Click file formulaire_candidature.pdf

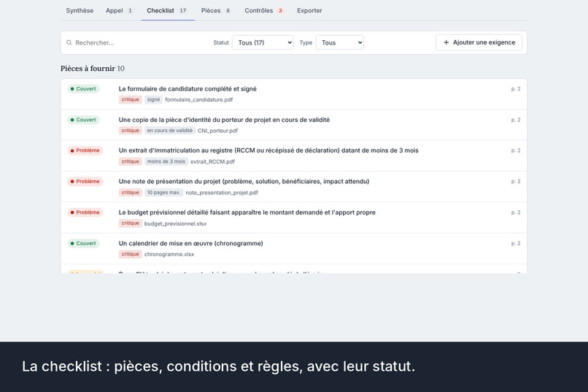click(198, 100)
